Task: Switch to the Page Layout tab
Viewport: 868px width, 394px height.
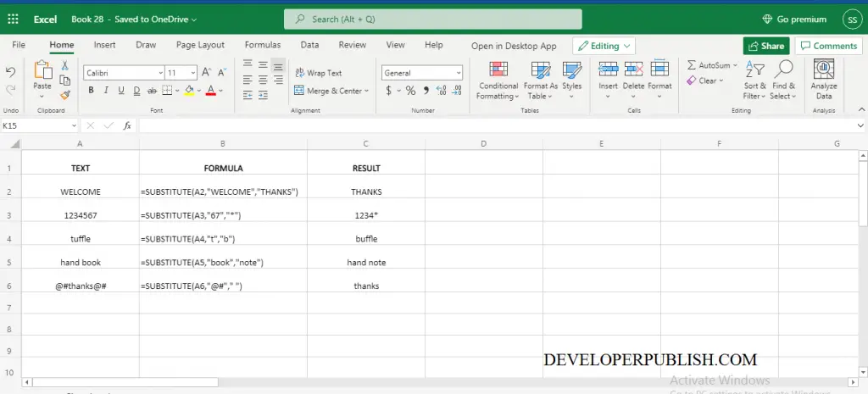Action: coord(200,45)
